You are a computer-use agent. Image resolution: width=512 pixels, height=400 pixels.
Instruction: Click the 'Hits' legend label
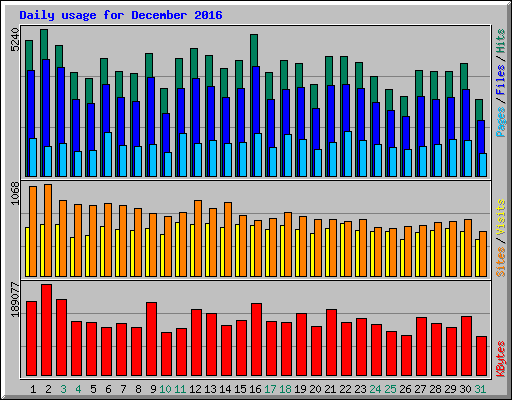[501, 41]
